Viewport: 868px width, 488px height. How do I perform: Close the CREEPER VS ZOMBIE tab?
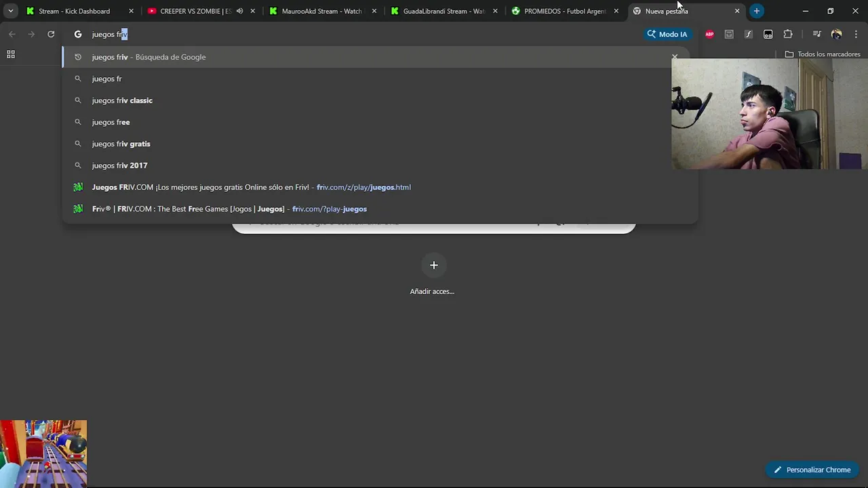coord(253,11)
